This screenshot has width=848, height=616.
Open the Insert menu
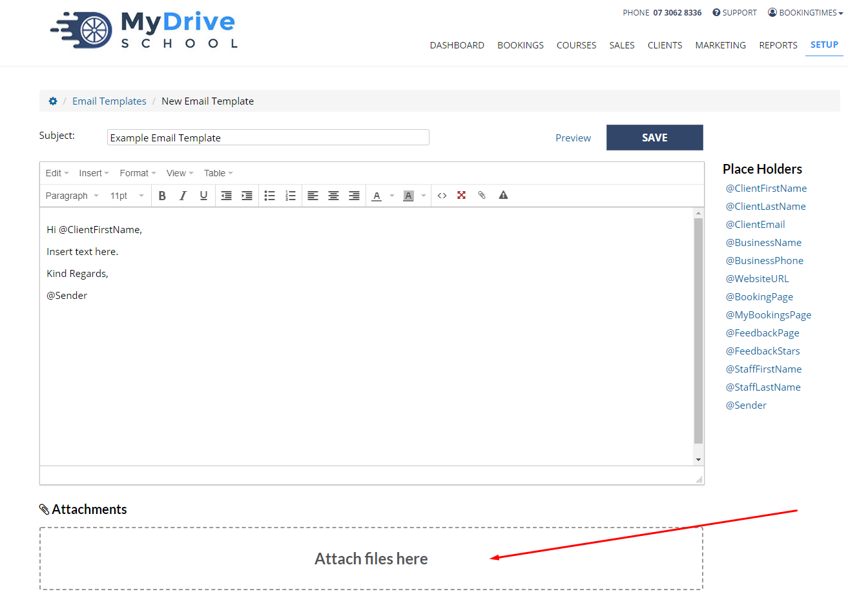[94, 173]
